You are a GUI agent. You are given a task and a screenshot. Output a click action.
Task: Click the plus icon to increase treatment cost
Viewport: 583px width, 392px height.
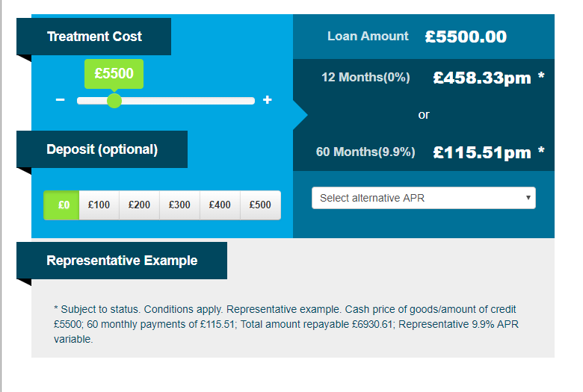pyautogui.click(x=268, y=100)
